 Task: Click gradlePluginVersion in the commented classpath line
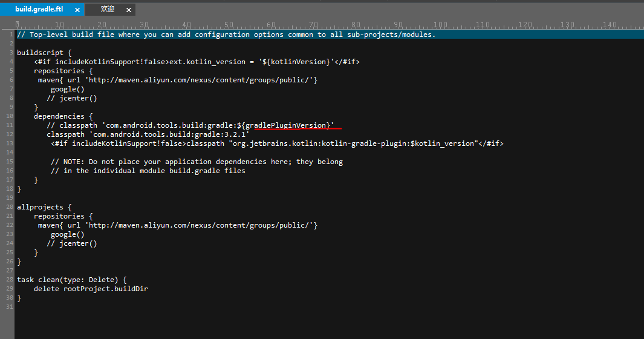point(285,125)
